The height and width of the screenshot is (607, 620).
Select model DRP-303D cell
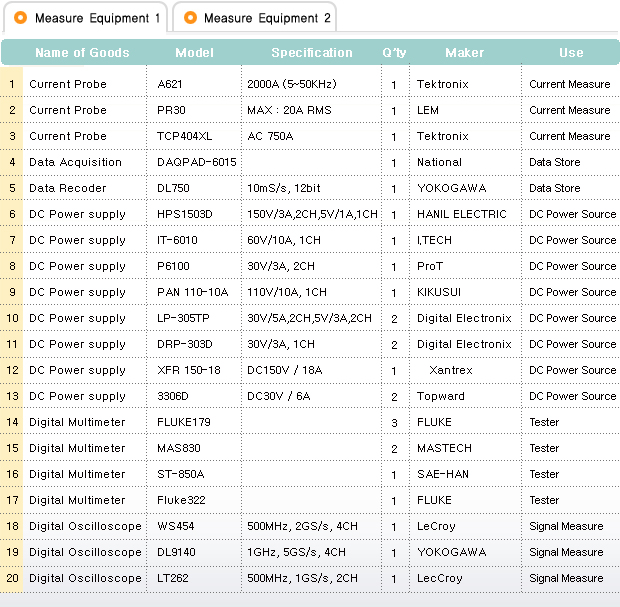[x=185, y=344]
